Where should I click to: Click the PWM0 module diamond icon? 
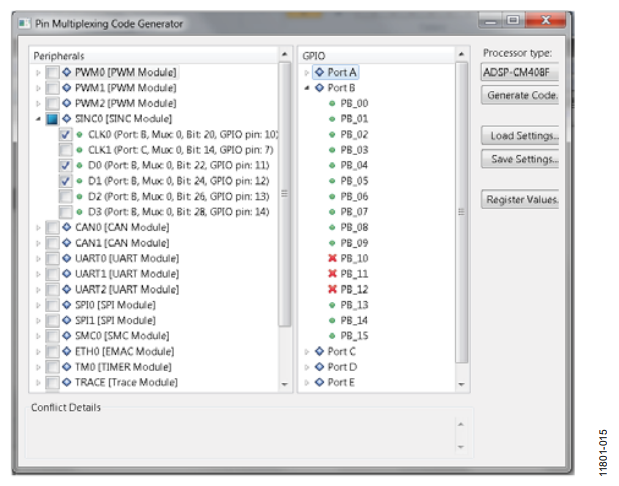pyautogui.click(x=67, y=72)
